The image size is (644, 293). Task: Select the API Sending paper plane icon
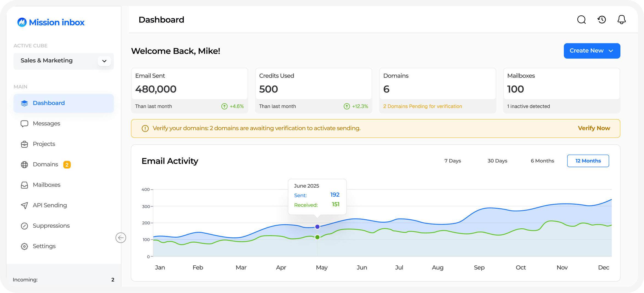coord(25,205)
